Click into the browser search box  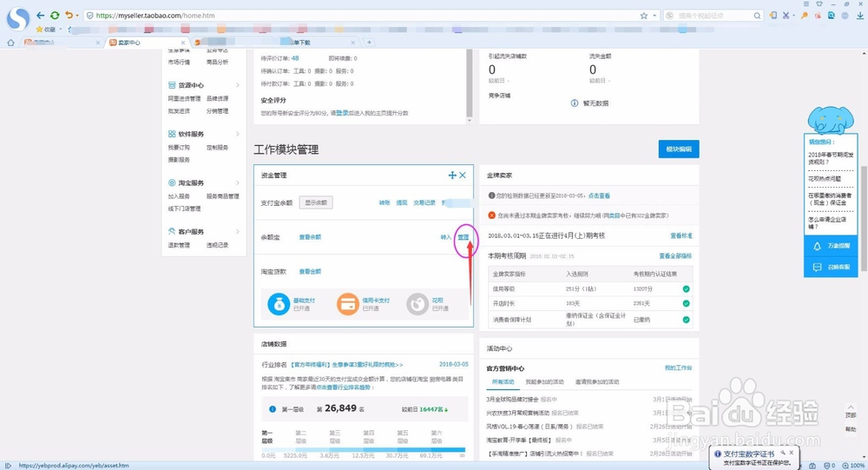[x=713, y=16]
